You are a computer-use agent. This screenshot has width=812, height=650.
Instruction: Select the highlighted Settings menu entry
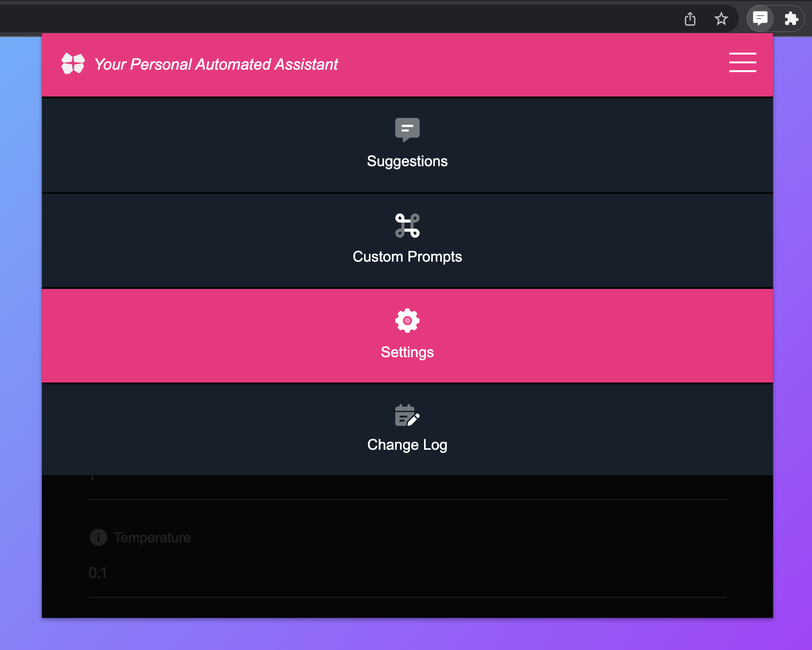point(407,336)
